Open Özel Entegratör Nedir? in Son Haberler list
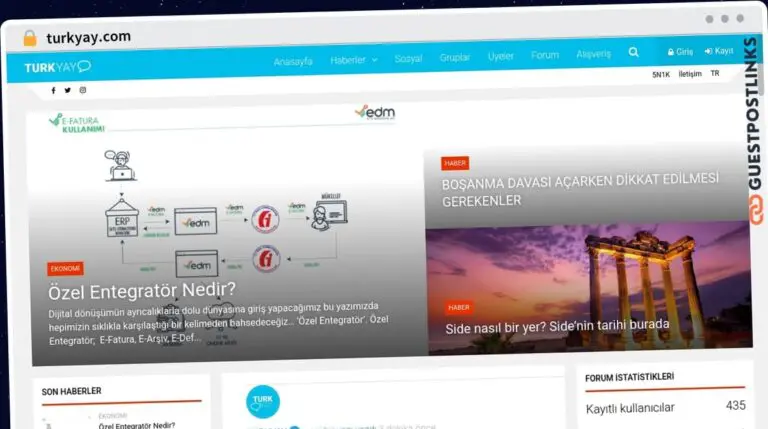 [137, 426]
